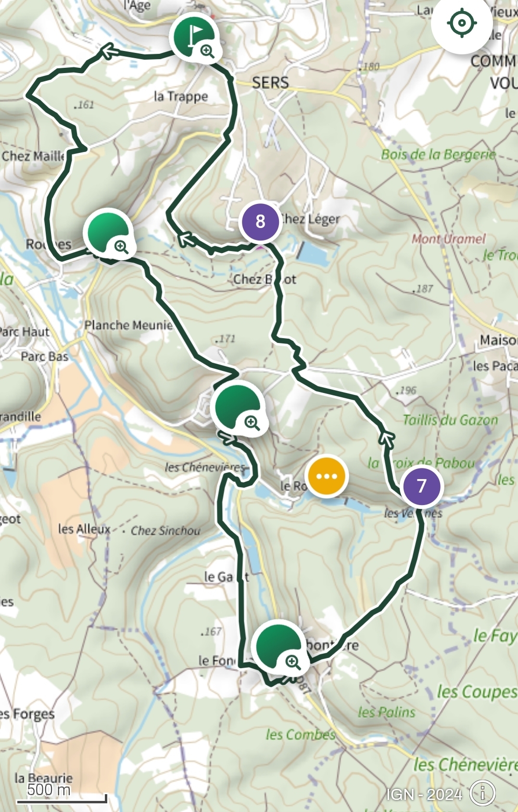The width and height of the screenshot is (518, 812).
Task: Show map info via the i icon
Action: pos(482,793)
